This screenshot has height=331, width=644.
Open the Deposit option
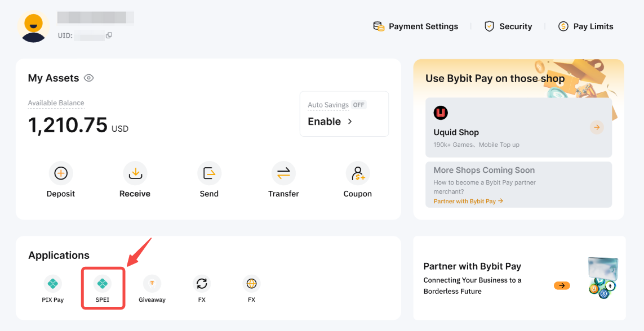click(61, 174)
